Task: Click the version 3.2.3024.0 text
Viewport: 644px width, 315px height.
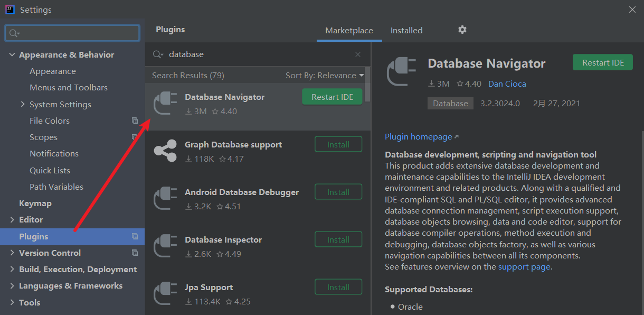Action: pos(500,103)
